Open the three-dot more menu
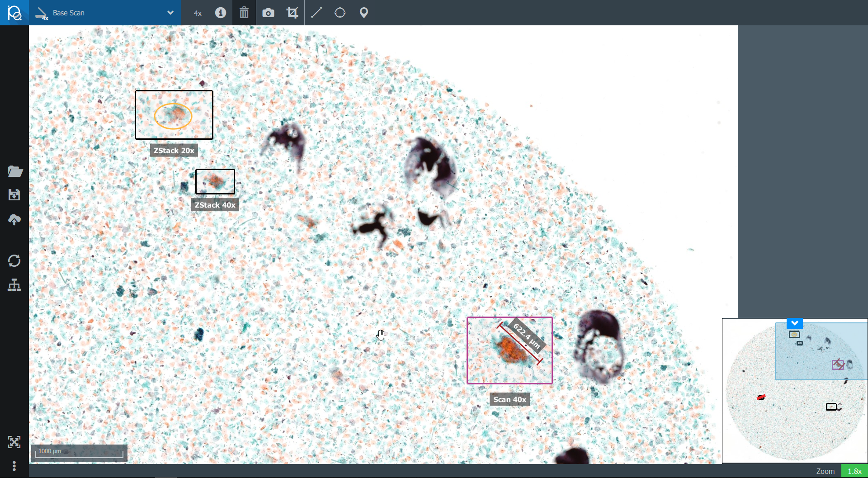Screen dimensions: 868x478 click(14, 466)
